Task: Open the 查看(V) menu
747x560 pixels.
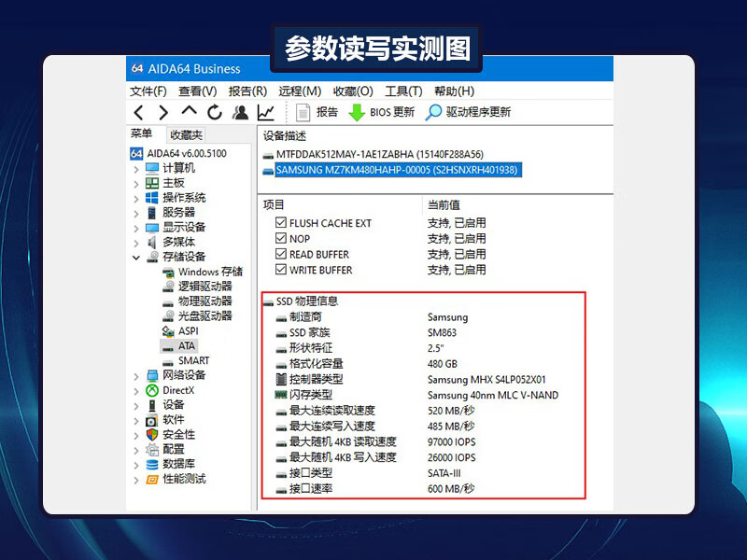Action: 198,91
